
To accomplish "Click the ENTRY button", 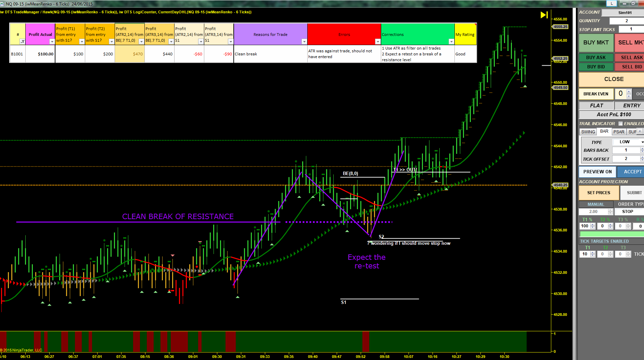I will coord(630,106).
